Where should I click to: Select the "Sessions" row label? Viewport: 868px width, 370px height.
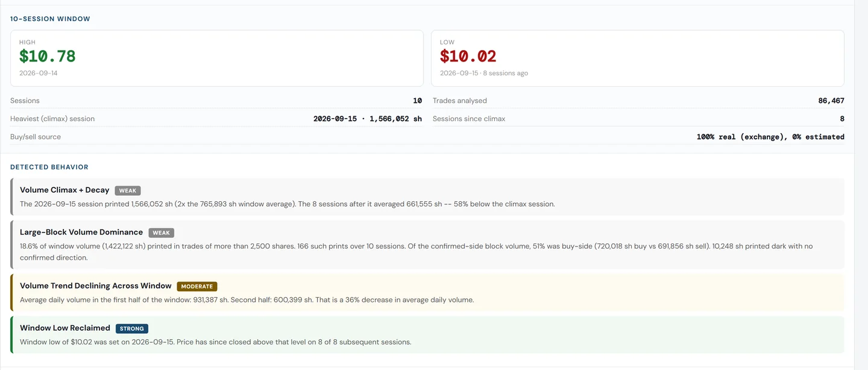coord(25,101)
